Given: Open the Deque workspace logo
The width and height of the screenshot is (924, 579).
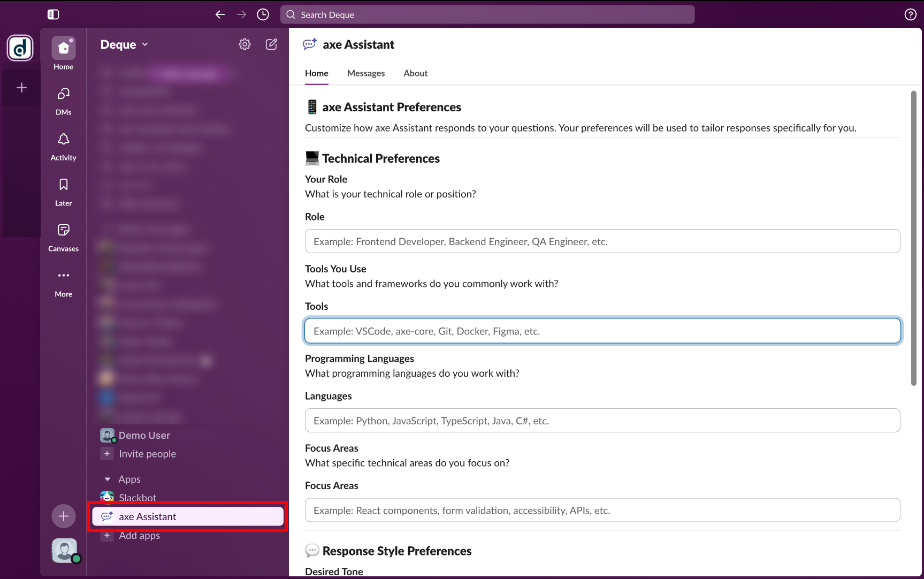Looking at the screenshot, I should point(20,48).
